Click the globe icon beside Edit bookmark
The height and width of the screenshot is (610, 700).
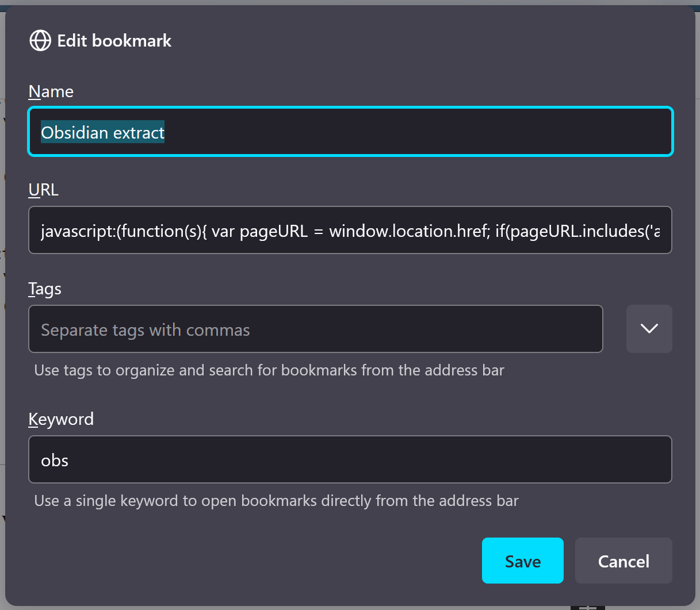point(40,41)
